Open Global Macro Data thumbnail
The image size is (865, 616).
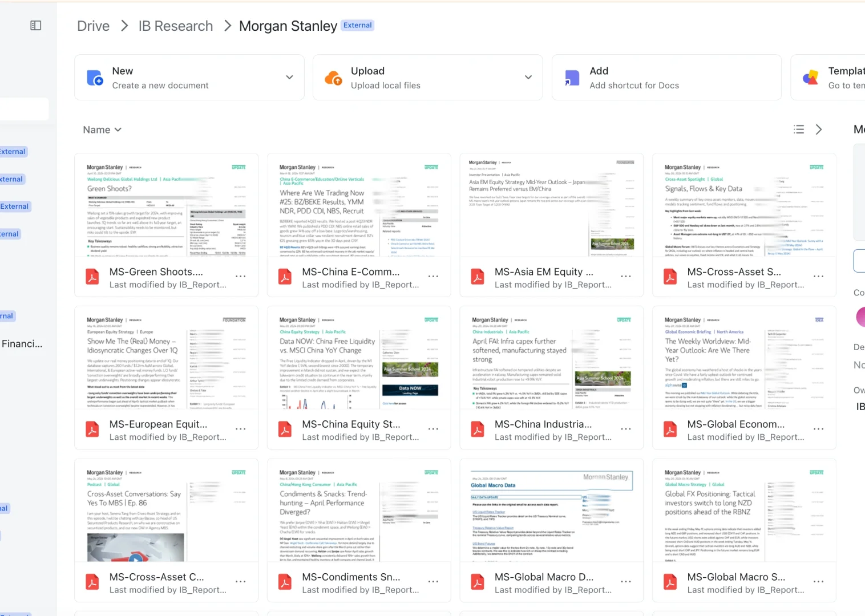tap(552, 510)
